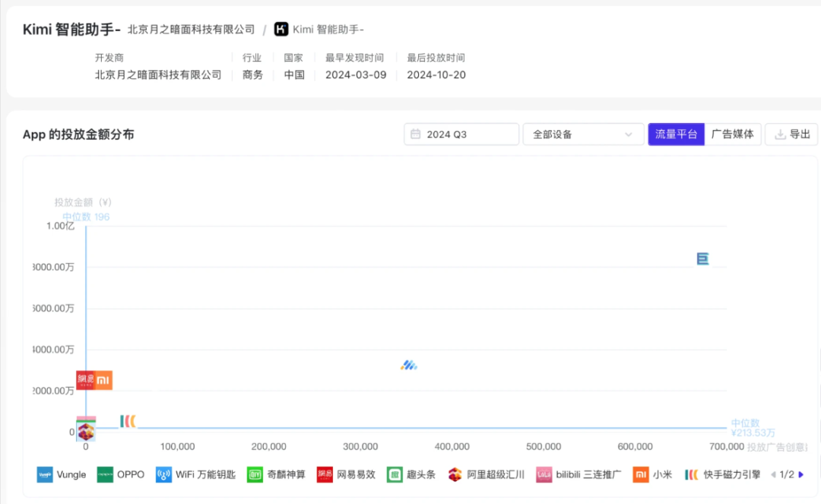Click the Kimi app logo in breadcrumb
Viewport: 821px width, 504px height.
281,30
